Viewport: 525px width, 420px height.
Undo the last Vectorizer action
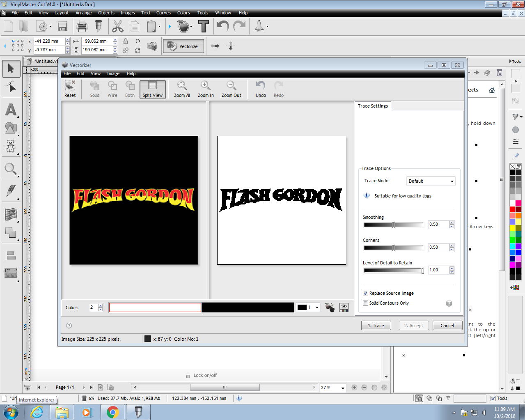point(261,89)
